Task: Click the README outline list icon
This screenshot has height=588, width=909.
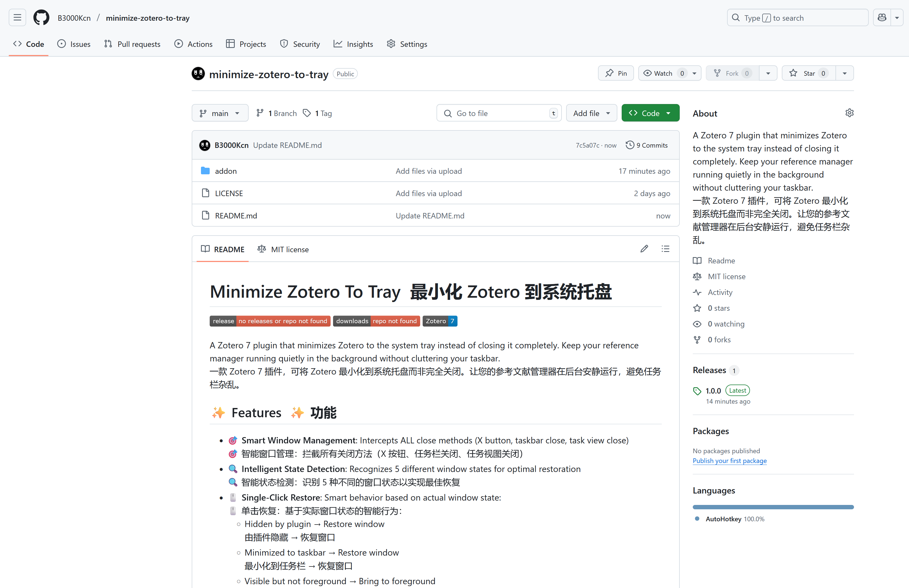Action: click(666, 249)
